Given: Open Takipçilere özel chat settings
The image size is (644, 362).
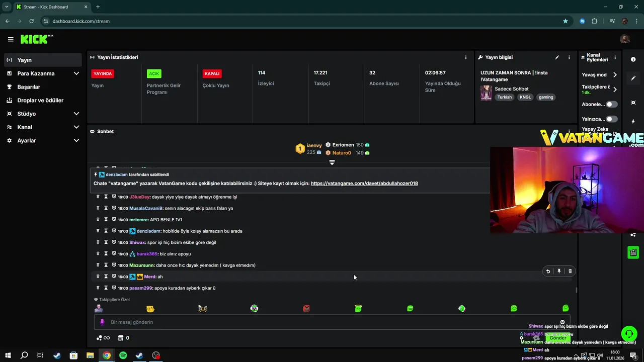Looking at the screenshot, I should coord(599,89).
